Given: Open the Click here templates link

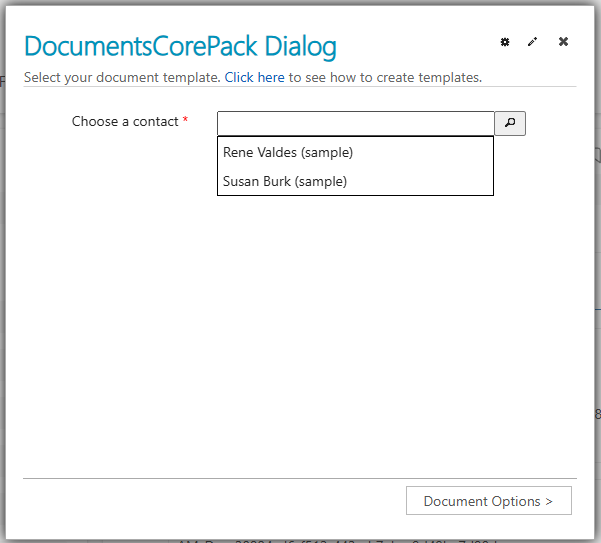Looking at the screenshot, I should tap(254, 77).
